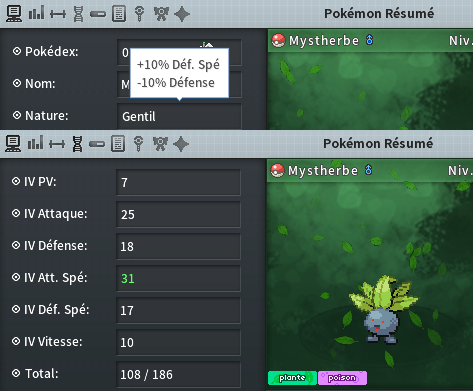Click the double-arrow width icon above the Pokédex field

tap(58, 14)
